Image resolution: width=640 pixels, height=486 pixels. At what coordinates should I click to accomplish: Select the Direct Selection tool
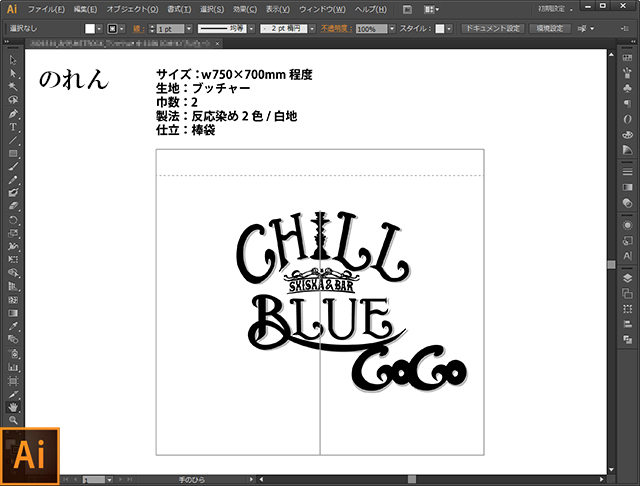tap(14, 73)
